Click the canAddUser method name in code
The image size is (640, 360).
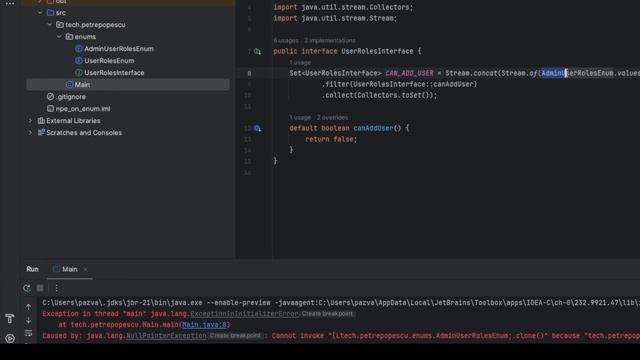pyautogui.click(x=373, y=128)
